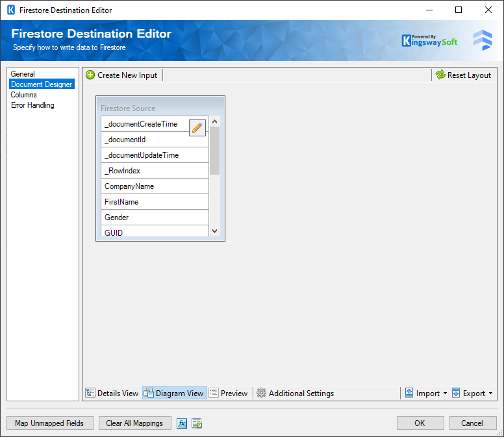Screen dimensions: 504x437
Task: Click the Import icon
Action: [x=409, y=393]
